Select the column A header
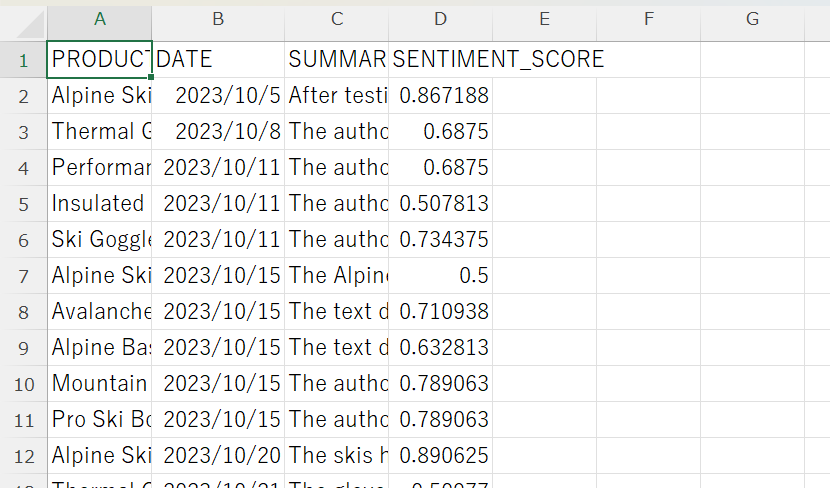 point(99,20)
